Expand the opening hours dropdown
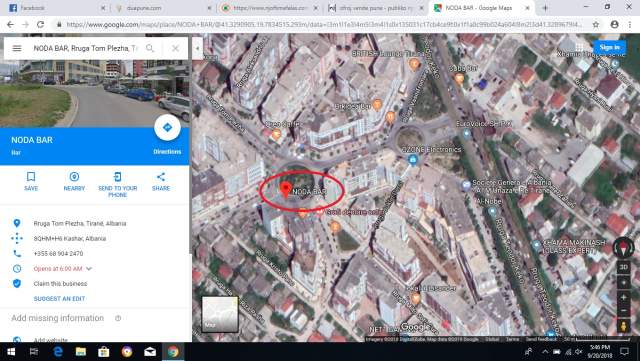 point(89,269)
